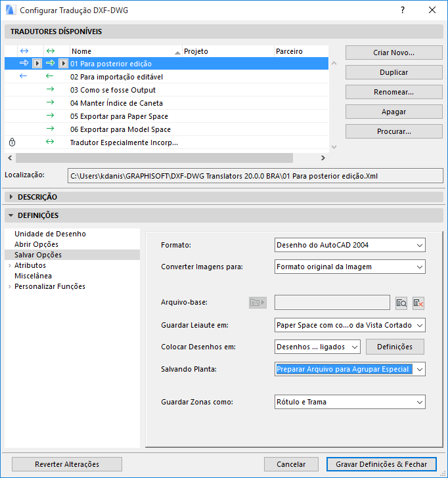This screenshot has width=448, height=478.
Task: Open Abrir Opções settings
Action: 36,244
